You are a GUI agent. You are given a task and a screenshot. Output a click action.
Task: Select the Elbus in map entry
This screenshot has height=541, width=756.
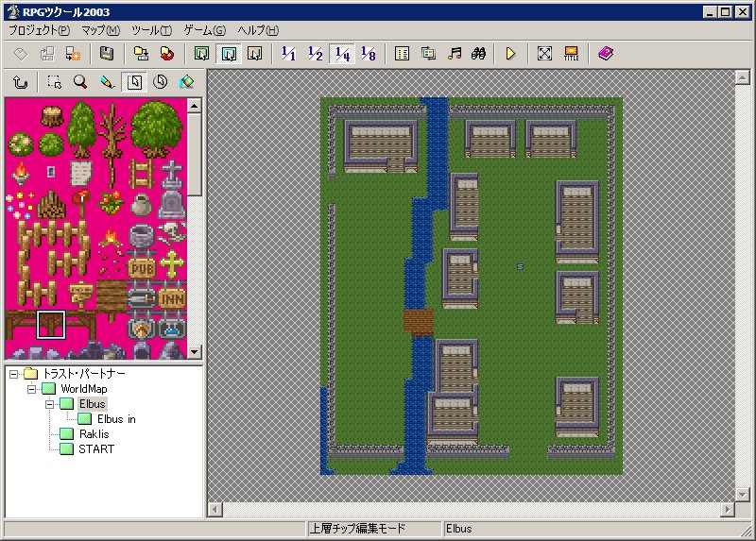tap(116, 419)
